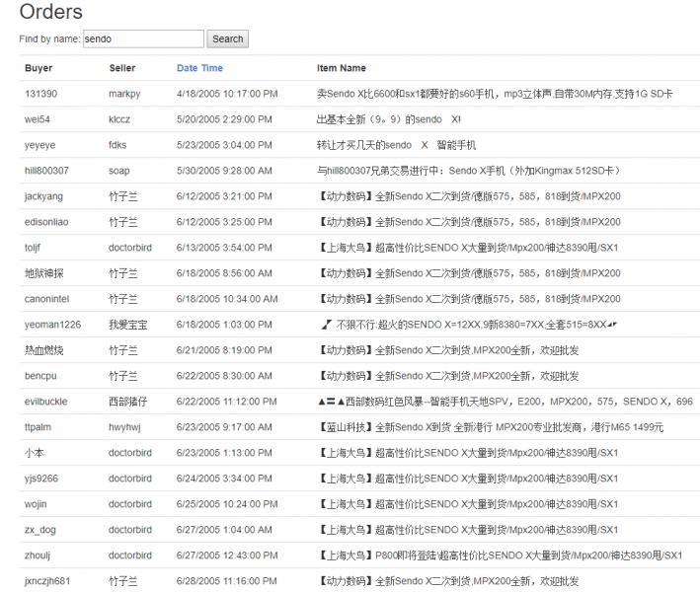Click buyer jackyang in the table
The width and height of the screenshot is (700, 592).
click(x=44, y=196)
